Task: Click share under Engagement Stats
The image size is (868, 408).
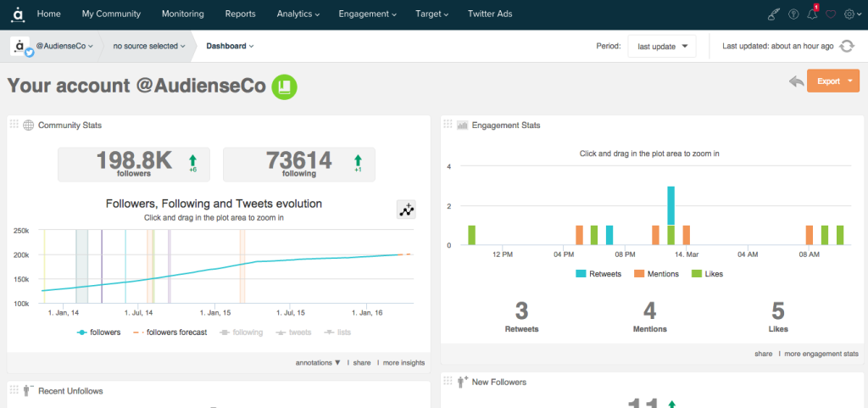Action: click(x=764, y=353)
